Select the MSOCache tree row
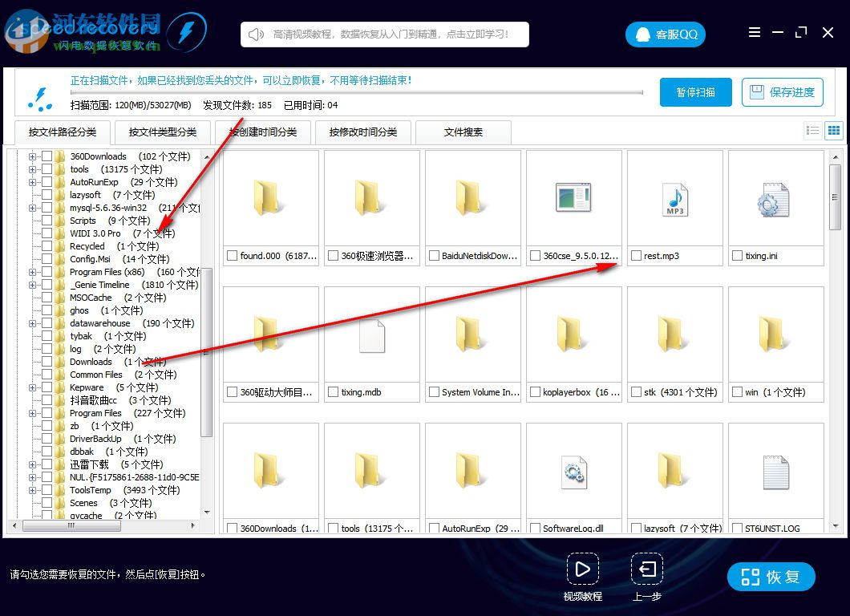The height and width of the screenshot is (616, 850). tap(118, 298)
